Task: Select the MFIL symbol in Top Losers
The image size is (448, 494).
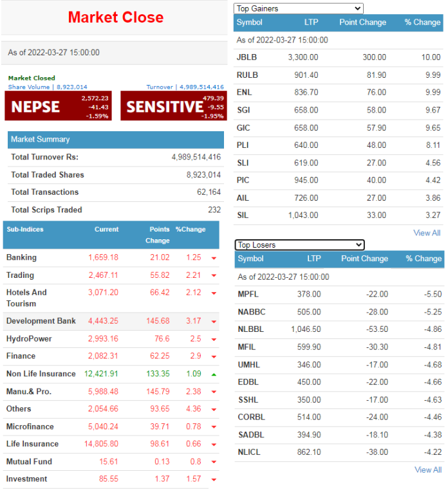Action: click(247, 347)
